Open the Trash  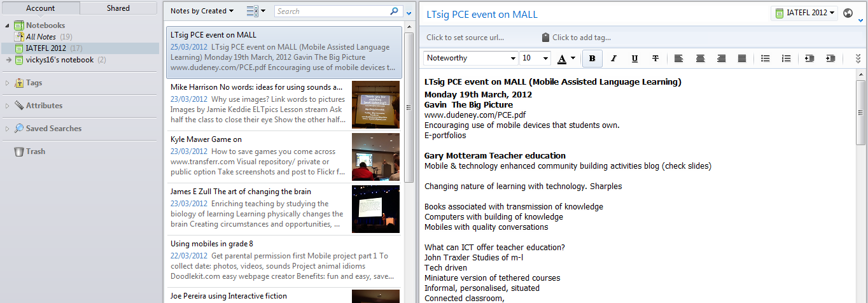[x=36, y=151]
